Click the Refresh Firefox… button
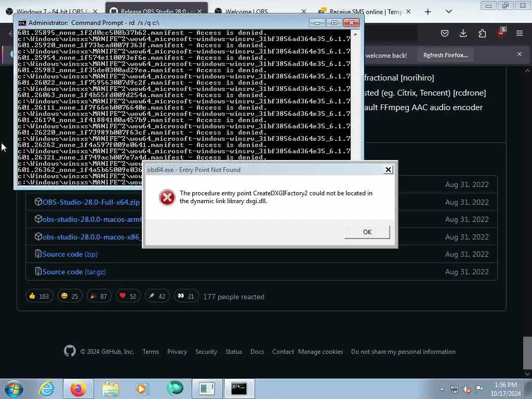The image size is (532, 399). click(445, 55)
